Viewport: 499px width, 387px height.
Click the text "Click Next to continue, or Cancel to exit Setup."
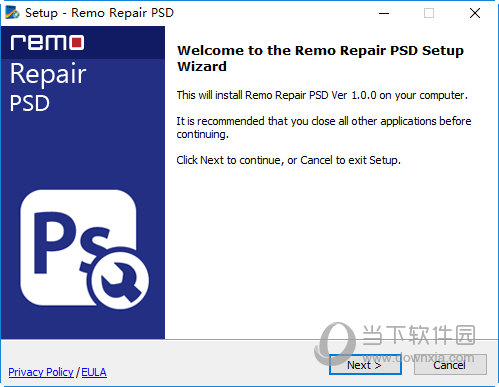point(288,160)
